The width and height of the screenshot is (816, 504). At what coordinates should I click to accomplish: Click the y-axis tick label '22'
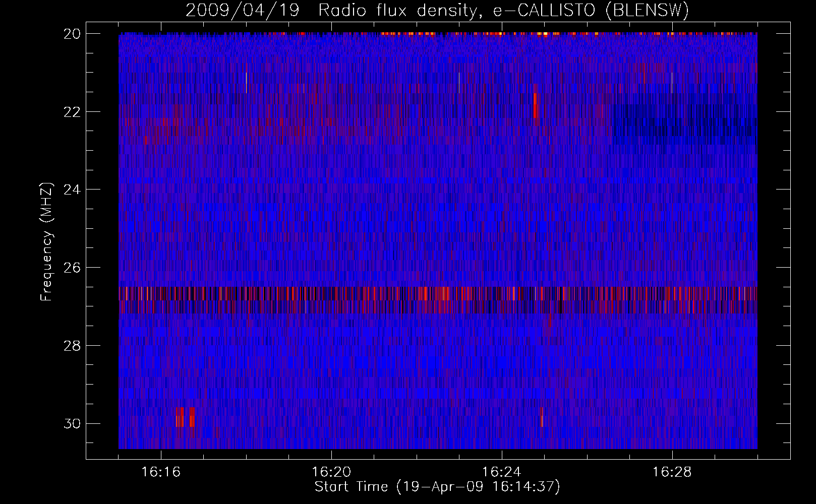[72, 111]
